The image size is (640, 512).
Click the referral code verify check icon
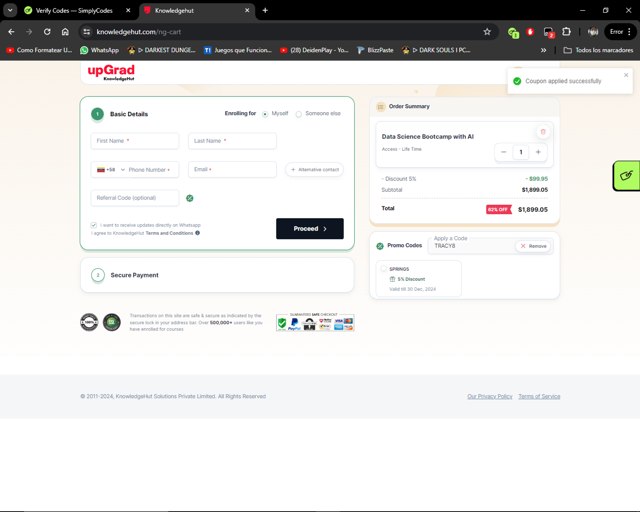point(189,198)
